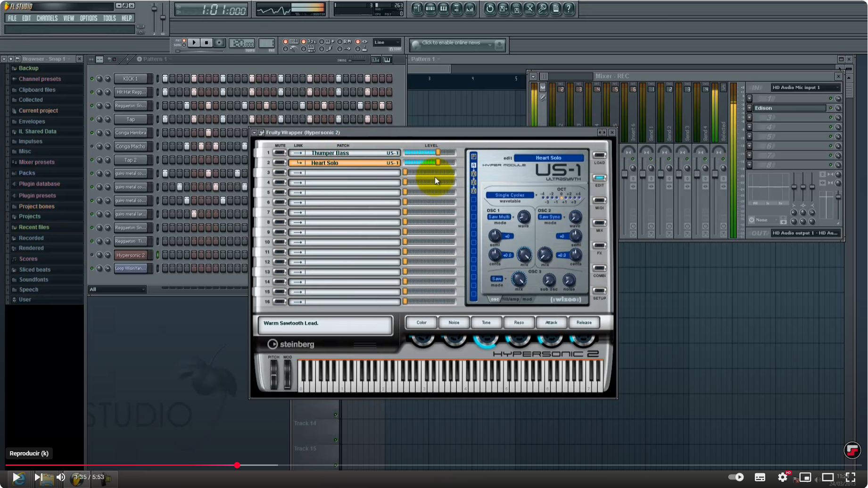
Task: Open the OSC 3 Saw mode dropdown
Action: 496,279
